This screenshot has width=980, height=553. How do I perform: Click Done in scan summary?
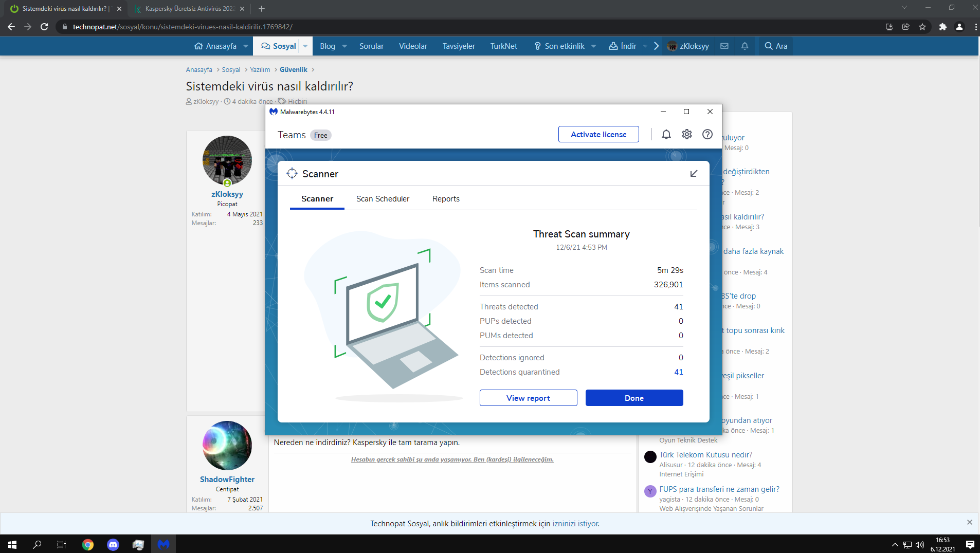click(634, 398)
